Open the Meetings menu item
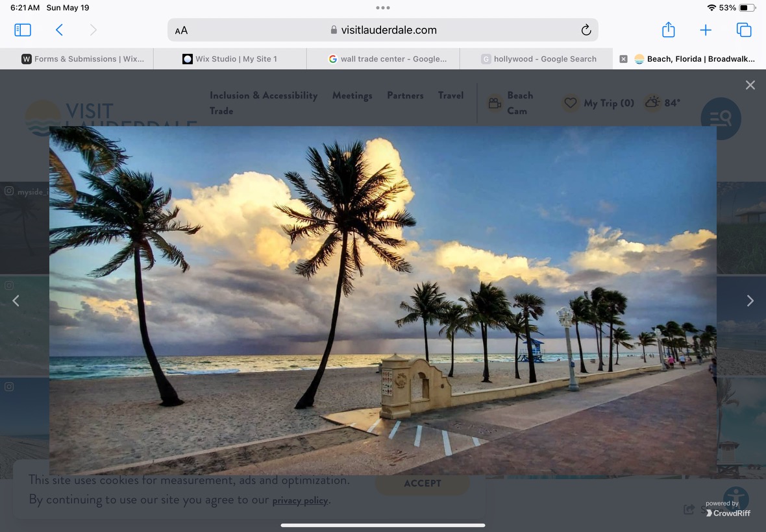Screen dimensions: 766x532 point(352,95)
